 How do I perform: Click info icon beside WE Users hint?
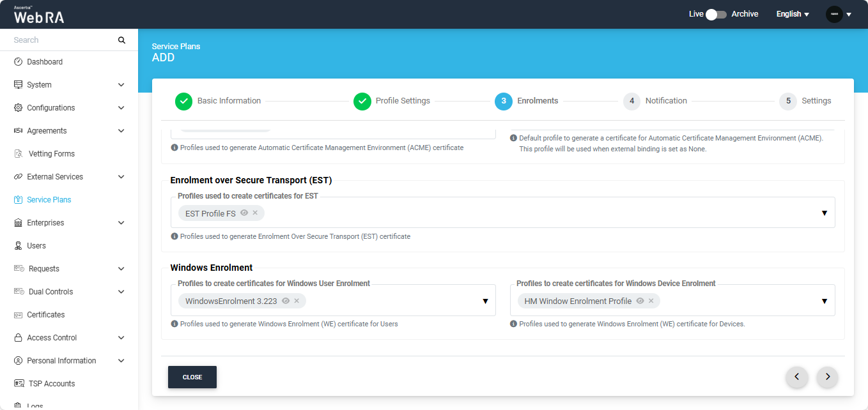tap(174, 324)
